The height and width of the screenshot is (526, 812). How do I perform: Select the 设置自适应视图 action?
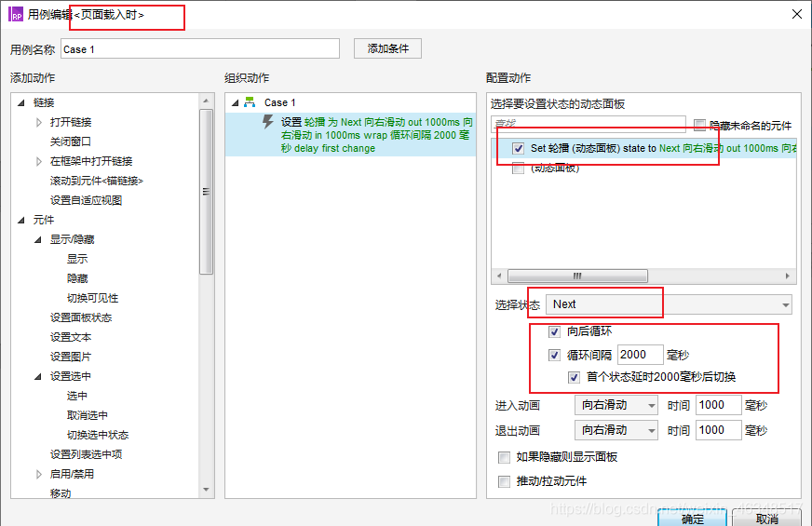86,200
